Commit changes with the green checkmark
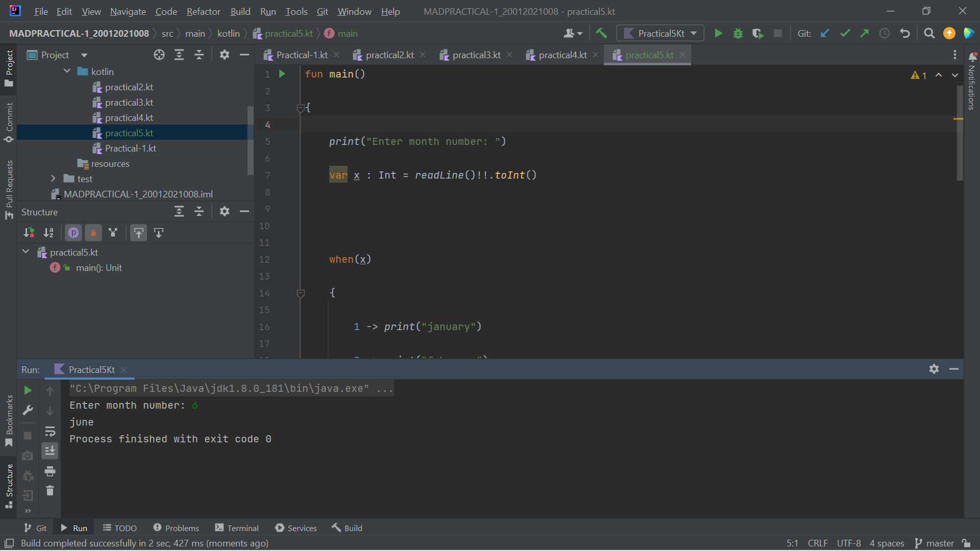Image resolution: width=980 pixels, height=551 pixels. 845,33
